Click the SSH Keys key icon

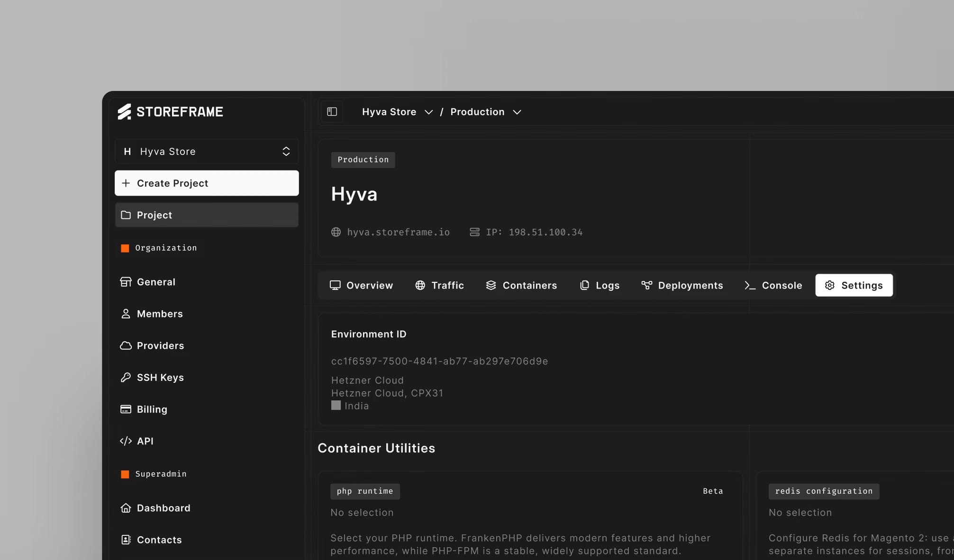point(126,378)
